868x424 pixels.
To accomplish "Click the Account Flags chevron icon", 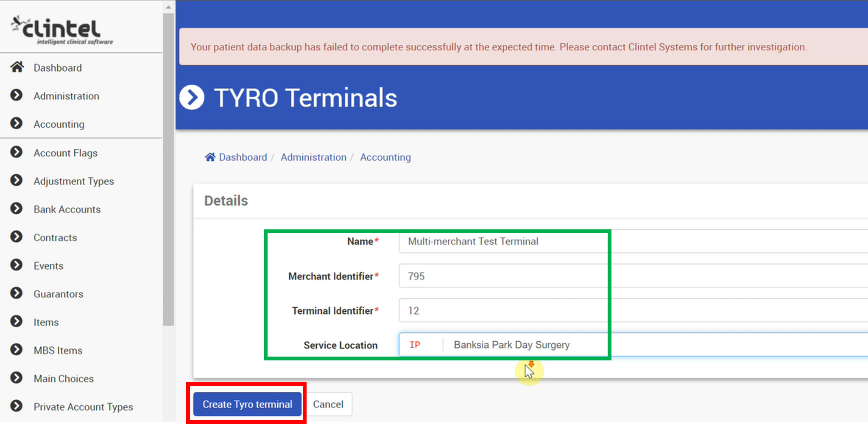I will coord(16,152).
